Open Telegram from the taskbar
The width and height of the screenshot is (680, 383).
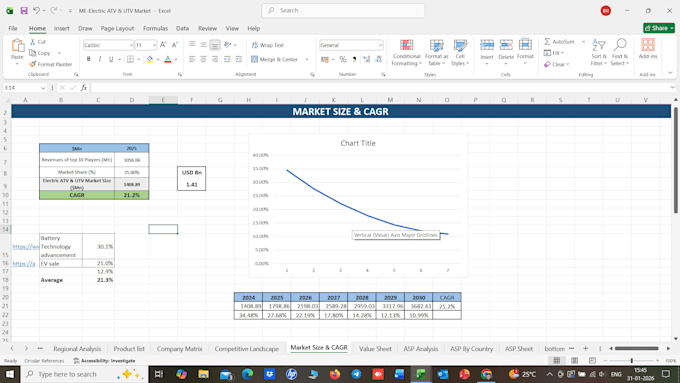point(356,374)
